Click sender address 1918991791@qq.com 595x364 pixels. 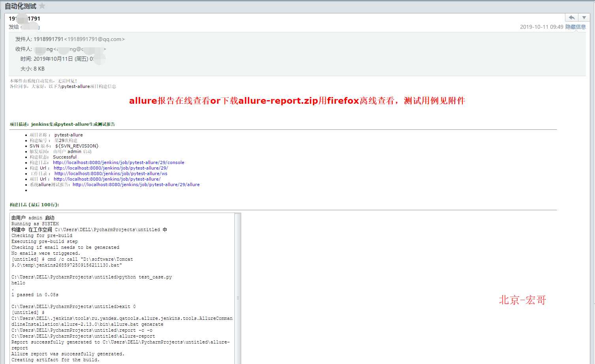coord(94,39)
